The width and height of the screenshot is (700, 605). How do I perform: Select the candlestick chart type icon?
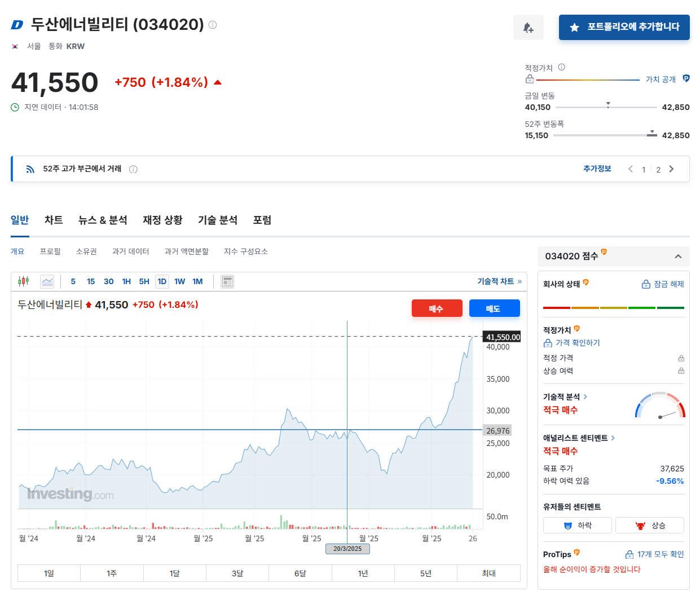click(24, 281)
